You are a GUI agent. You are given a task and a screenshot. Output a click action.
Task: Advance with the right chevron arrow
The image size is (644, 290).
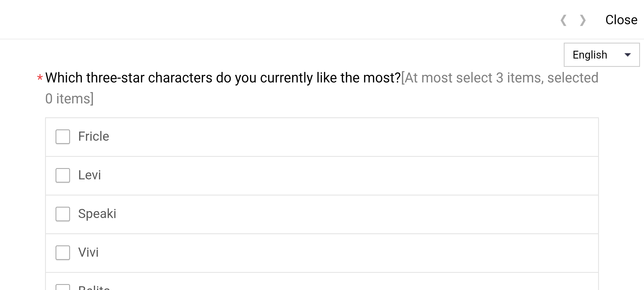click(x=582, y=20)
